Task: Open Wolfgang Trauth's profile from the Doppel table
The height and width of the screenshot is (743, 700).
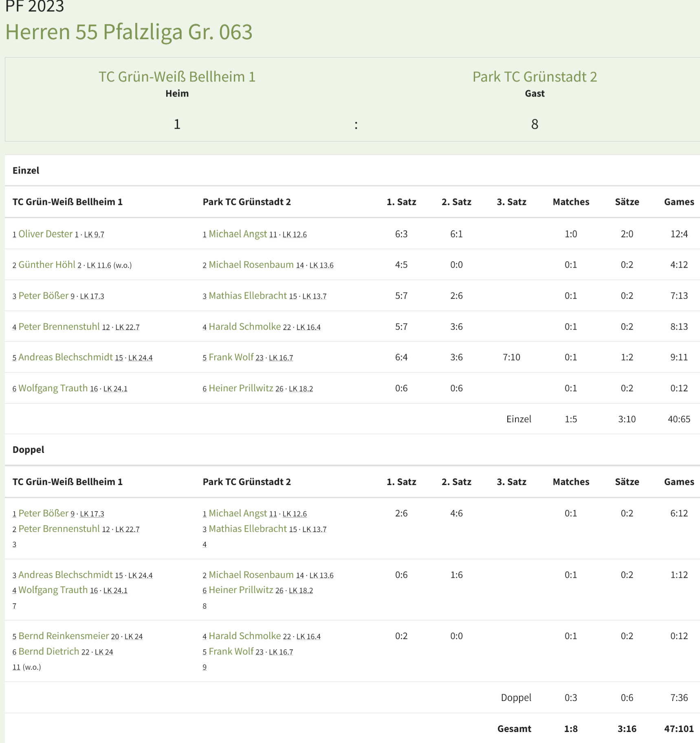Action: (53, 590)
